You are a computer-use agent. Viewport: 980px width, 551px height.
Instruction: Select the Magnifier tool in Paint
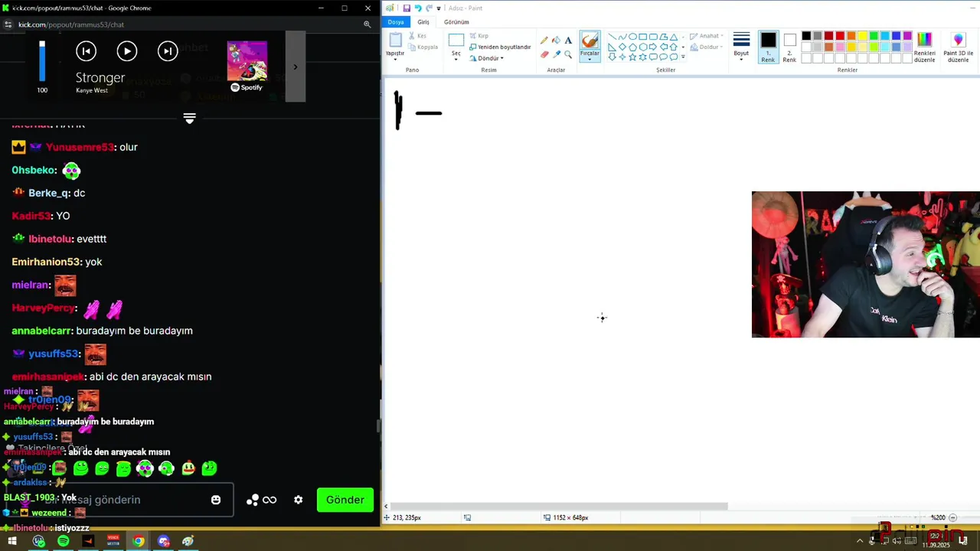(x=568, y=54)
